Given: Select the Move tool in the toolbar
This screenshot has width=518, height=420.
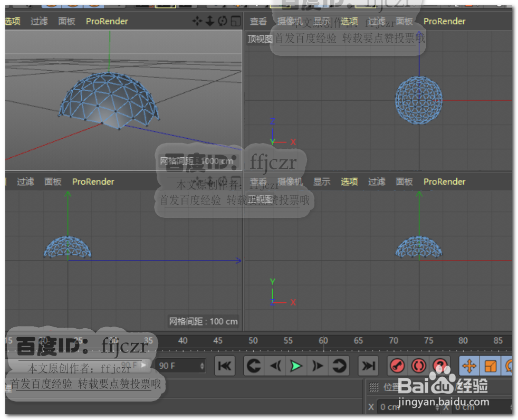Looking at the screenshot, I should coord(469,366).
